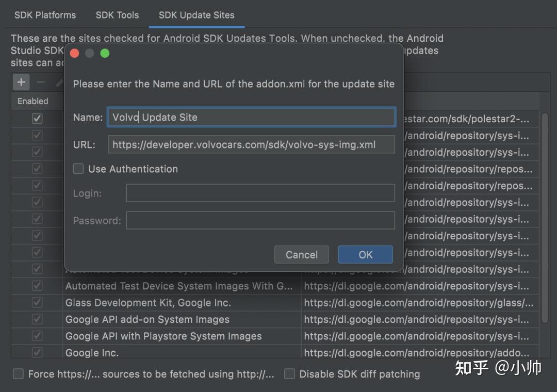Image resolution: width=557 pixels, height=392 pixels.
Task: Click the gray minimize dot on dialog
Action: 90,53
